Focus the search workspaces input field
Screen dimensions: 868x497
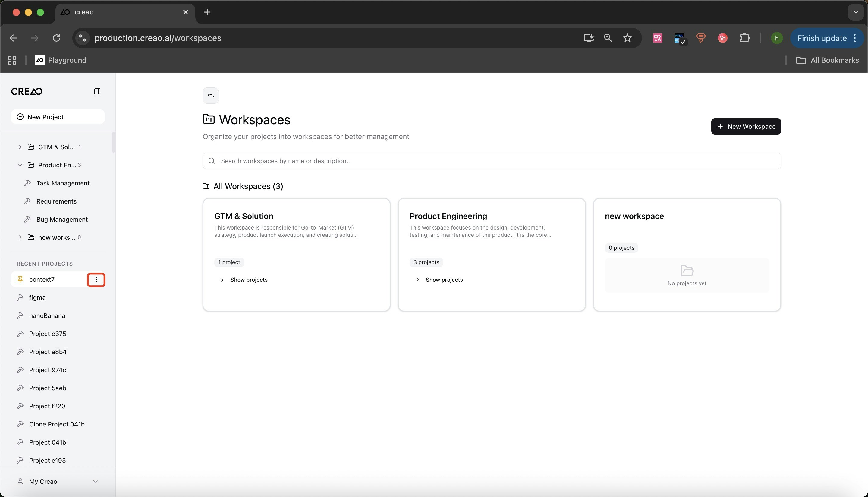[x=491, y=161]
